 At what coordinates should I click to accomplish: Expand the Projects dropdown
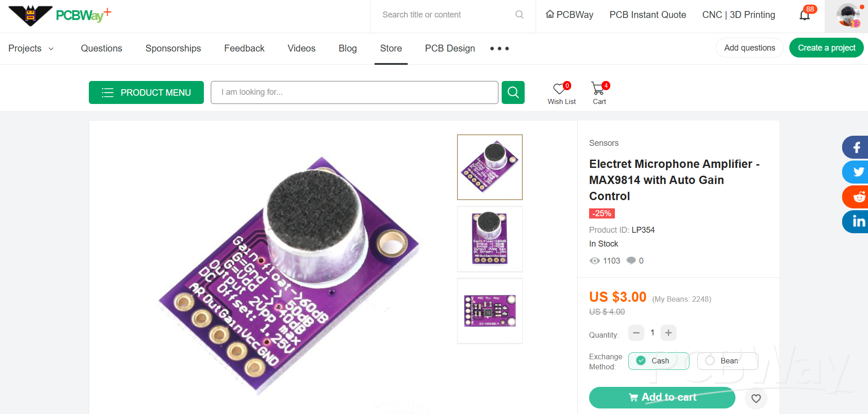[x=31, y=48]
